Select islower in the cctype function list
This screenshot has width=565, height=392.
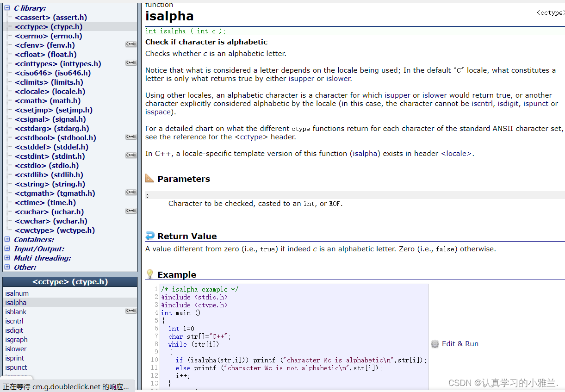pyautogui.click(x=16, y=349)
